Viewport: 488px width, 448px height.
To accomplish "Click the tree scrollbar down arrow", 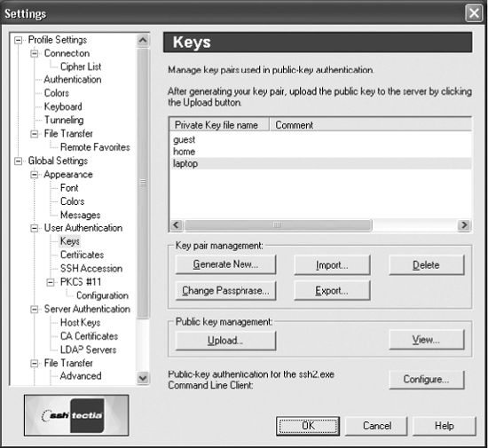I will (143, 378).
